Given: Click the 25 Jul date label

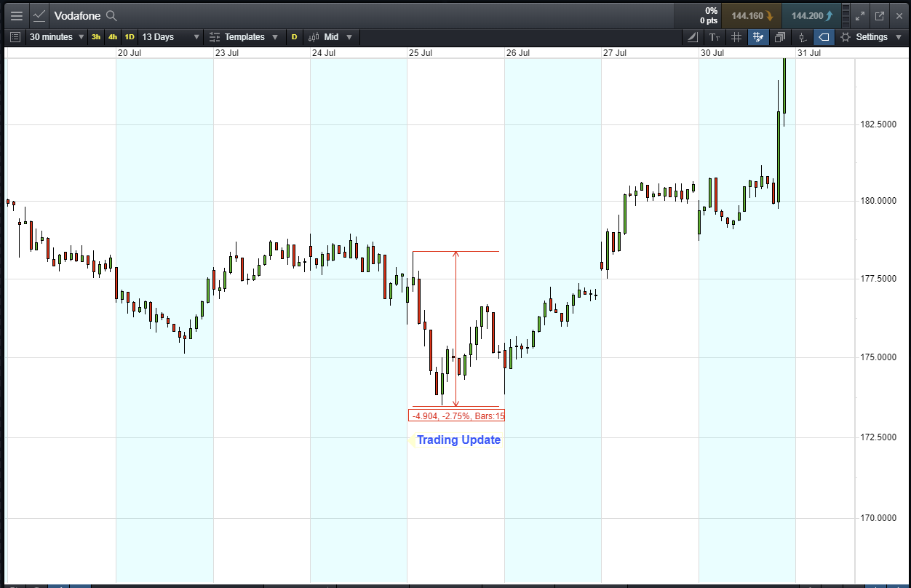Looking at the screenshot, I should click(x=421, y=53).
